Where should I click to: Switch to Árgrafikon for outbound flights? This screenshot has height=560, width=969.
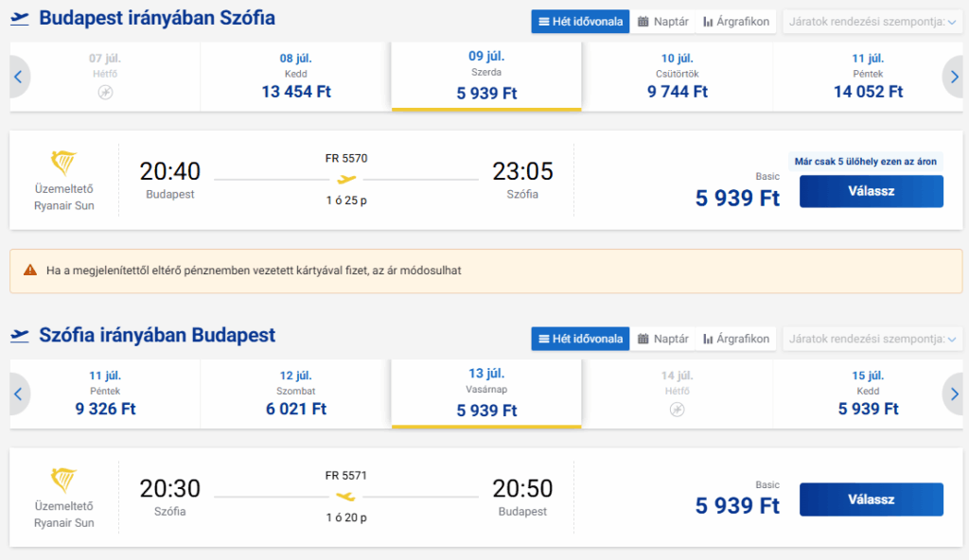736,22
